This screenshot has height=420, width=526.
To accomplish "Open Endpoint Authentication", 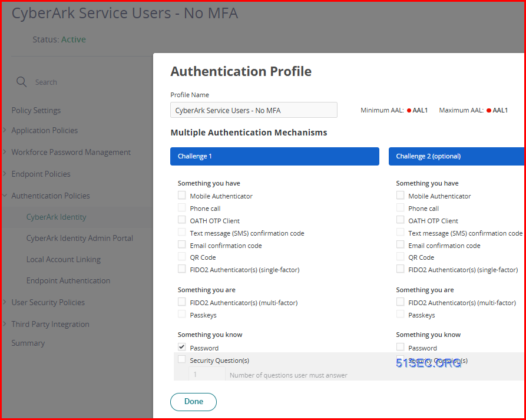I will click(68, 280).
